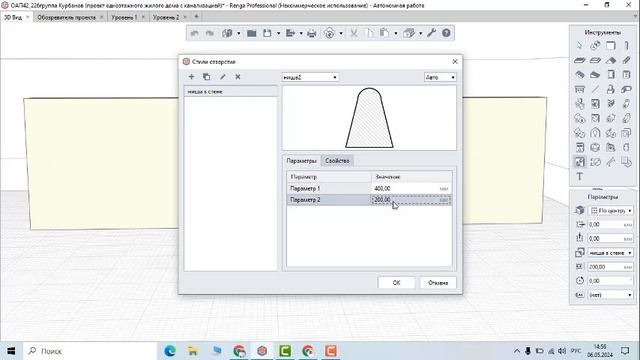This screenshot has height=360, width=640.
Task: Expand the По центру alignment dropdown
Action: point(610,211)
